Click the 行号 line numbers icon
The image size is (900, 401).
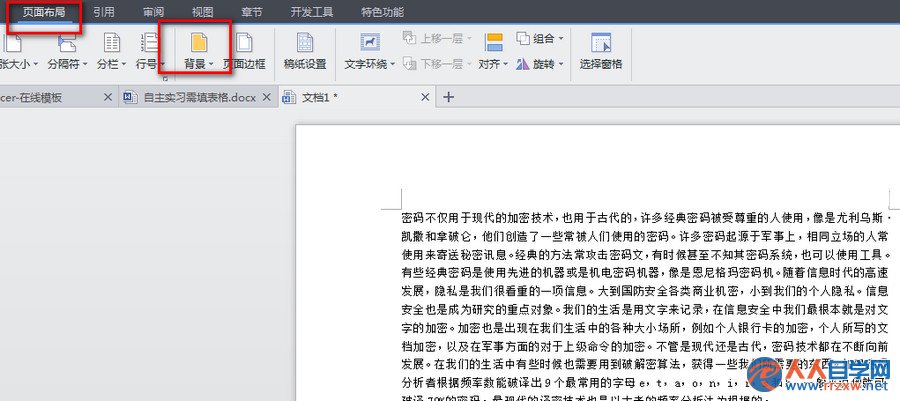click(150, 42)
